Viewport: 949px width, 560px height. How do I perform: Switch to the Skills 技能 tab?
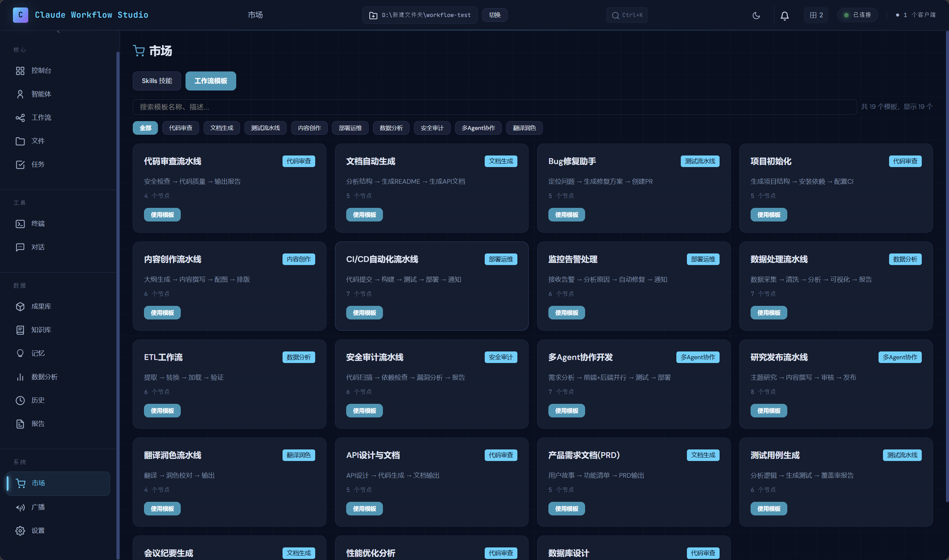(157, 81)
